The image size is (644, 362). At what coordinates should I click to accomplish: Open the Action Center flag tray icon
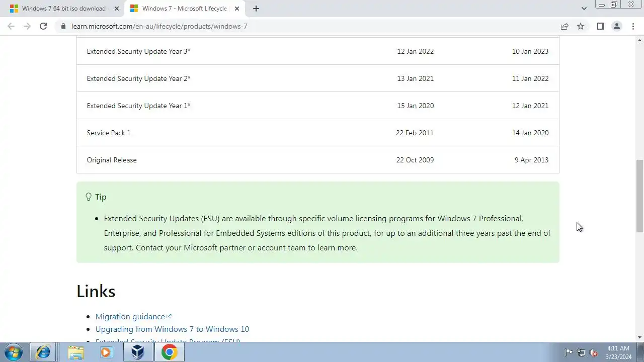point(569,352)
